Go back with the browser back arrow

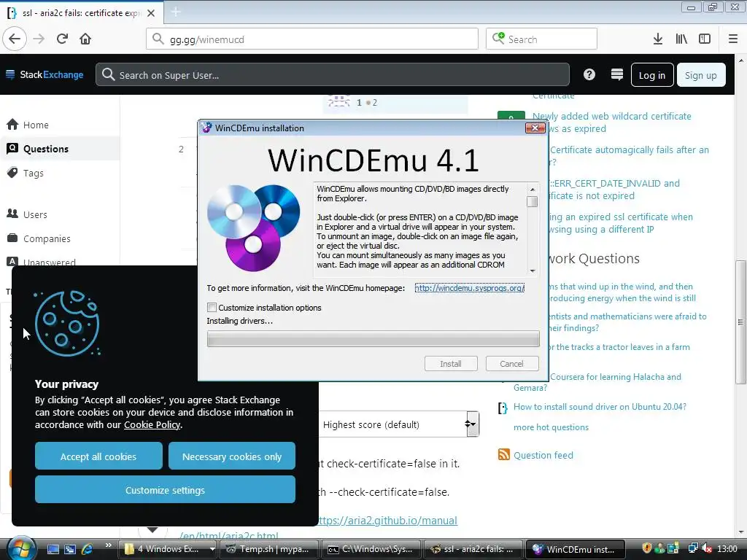[15, 39]
